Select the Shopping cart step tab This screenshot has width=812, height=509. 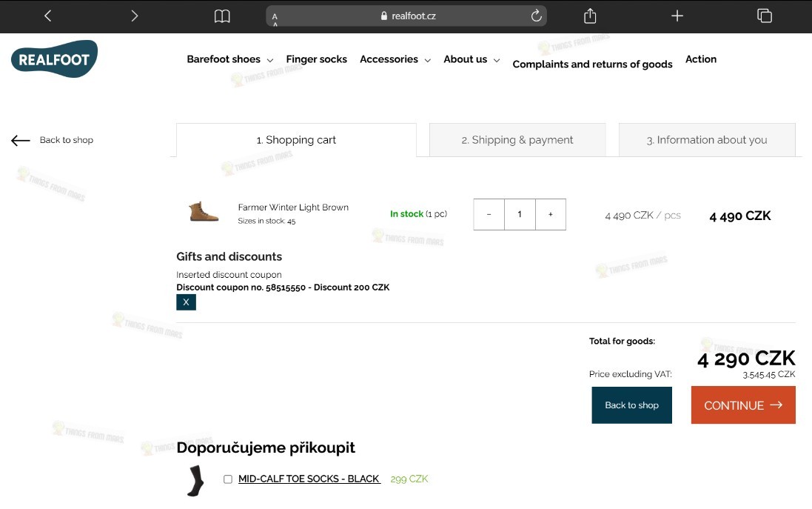pos(296,140)
